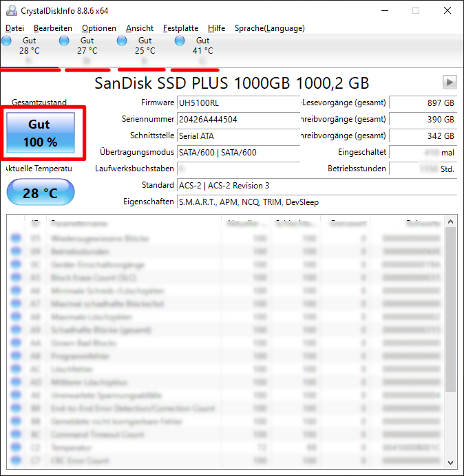Select the disk tab showing 25 °C
The height and width of the screenshot is (476, 464).
point(145,51)
